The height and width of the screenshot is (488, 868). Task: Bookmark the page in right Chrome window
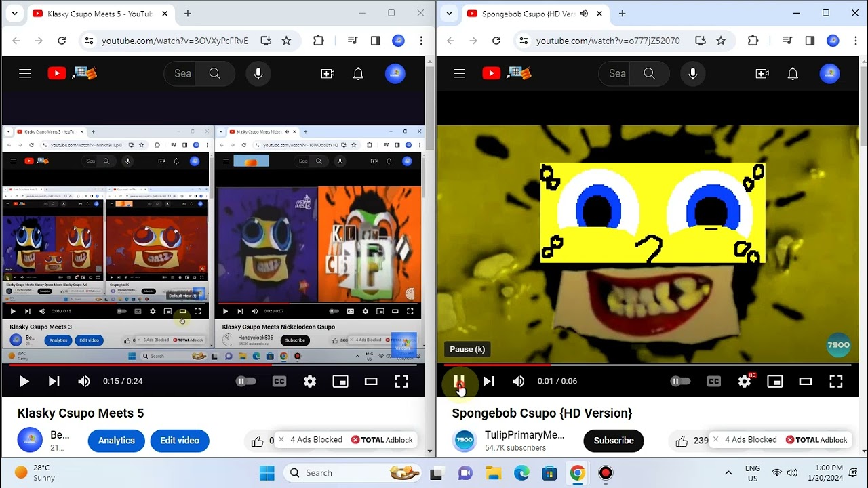pos(721,41)
